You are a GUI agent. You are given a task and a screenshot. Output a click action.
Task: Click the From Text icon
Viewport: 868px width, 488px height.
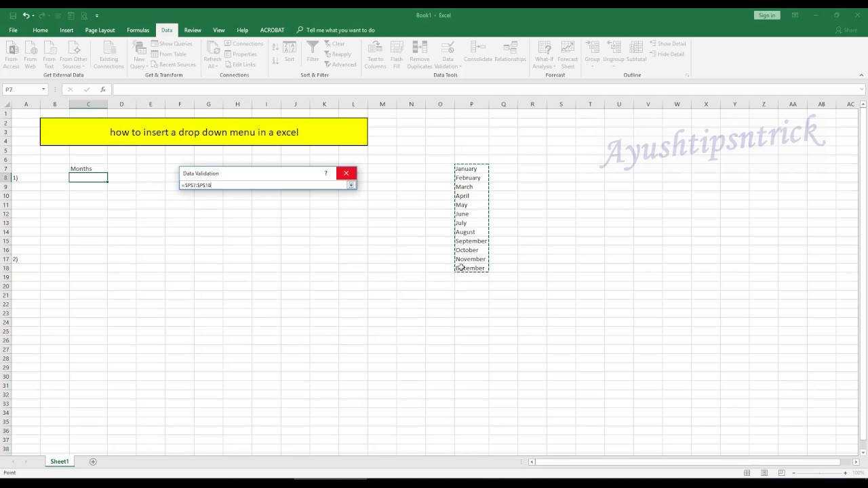click(49, 55)
